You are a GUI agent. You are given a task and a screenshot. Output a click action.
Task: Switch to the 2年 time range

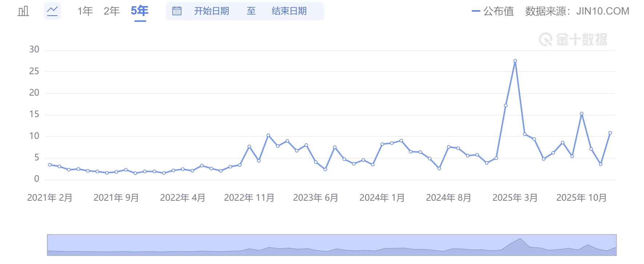(112, 11)
